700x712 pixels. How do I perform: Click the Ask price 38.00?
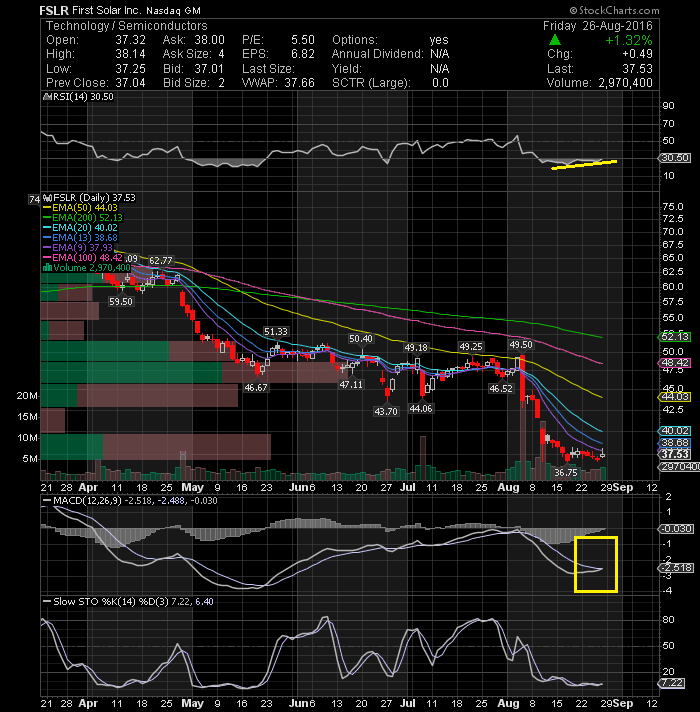[x=209, y=40]
